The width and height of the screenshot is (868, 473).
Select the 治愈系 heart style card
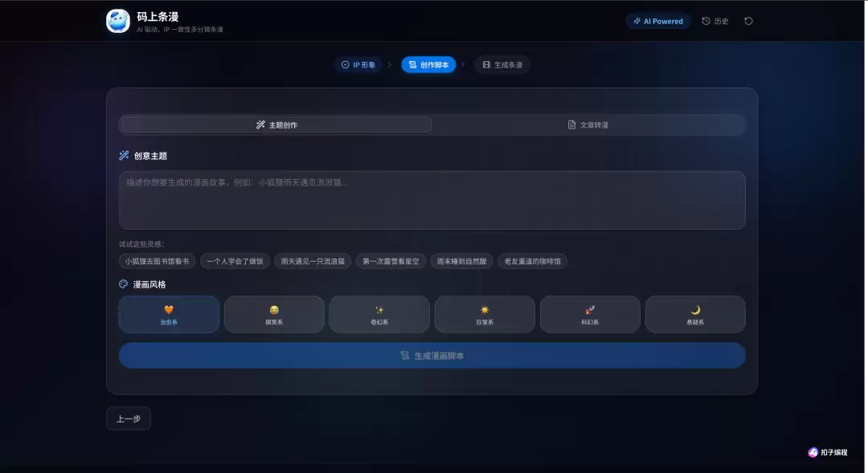(x=169, y=314)
